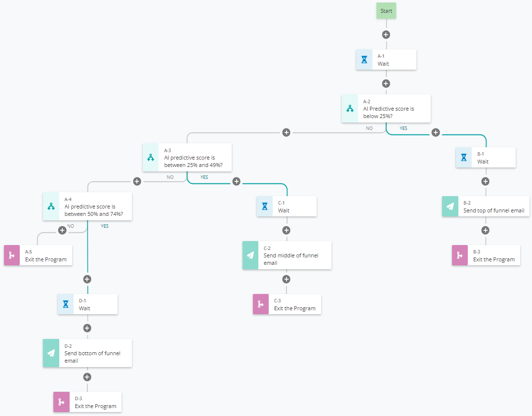
Task: Add a step above D-1 Wait
Action: (87, 279)
